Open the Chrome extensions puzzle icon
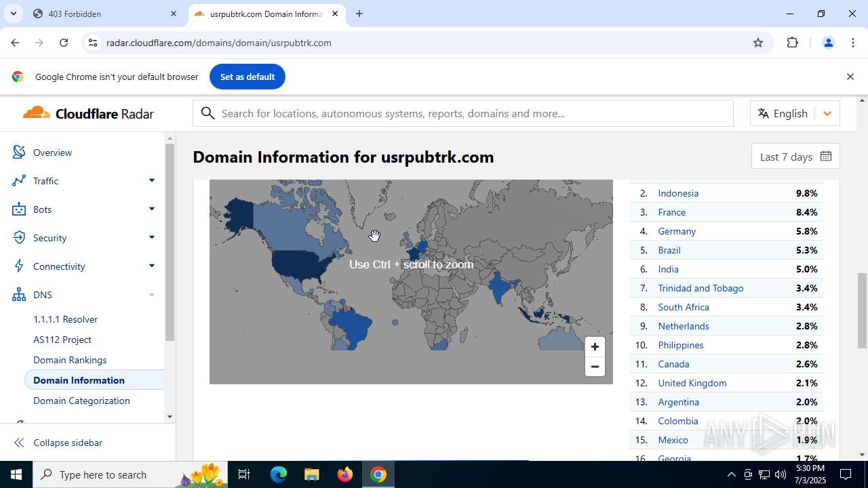This screenshot has width=868, height=488. tap(792, 43)
